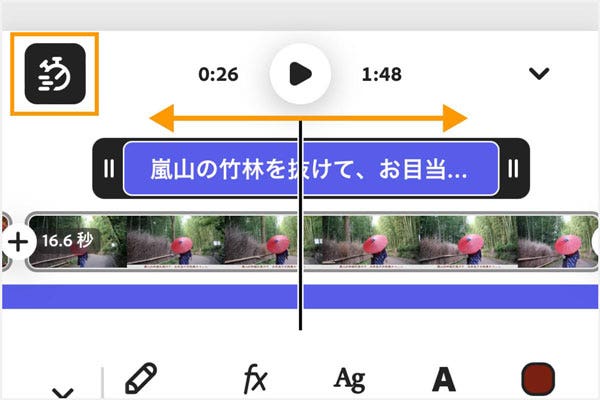Image resolution: width=600 pixels, height=400 pixels.
Task: Open the speed stopwatch tool
Action: coord(55,73)
